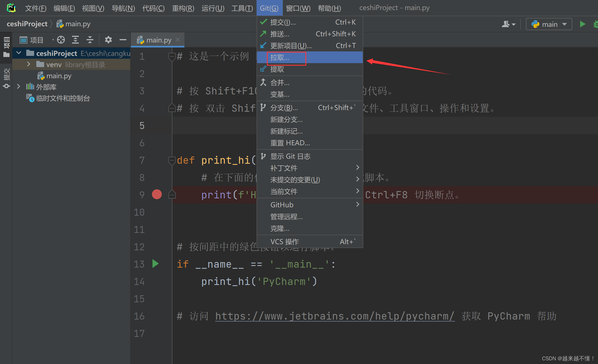Open the jetbrains.com/help/pycharm link
Image resolution: width=598 pixels, height=364 pixels.
(x=335, y=316)
